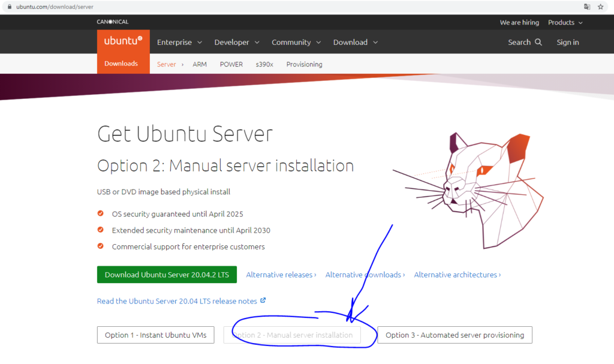Click the Canonical logo
The height and width of the screenshot is (364, 614).
[112, 22]
